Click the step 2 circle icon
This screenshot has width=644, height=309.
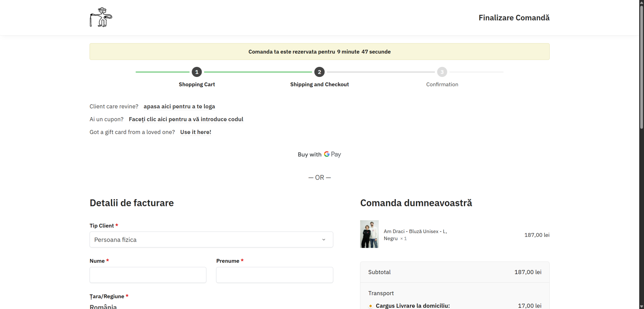point(319,72)
